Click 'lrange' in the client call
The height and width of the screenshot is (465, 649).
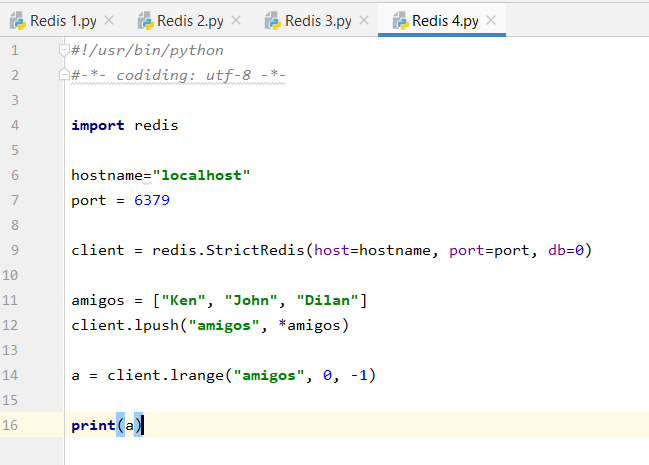pyautogui.click(x=197, y=376)
